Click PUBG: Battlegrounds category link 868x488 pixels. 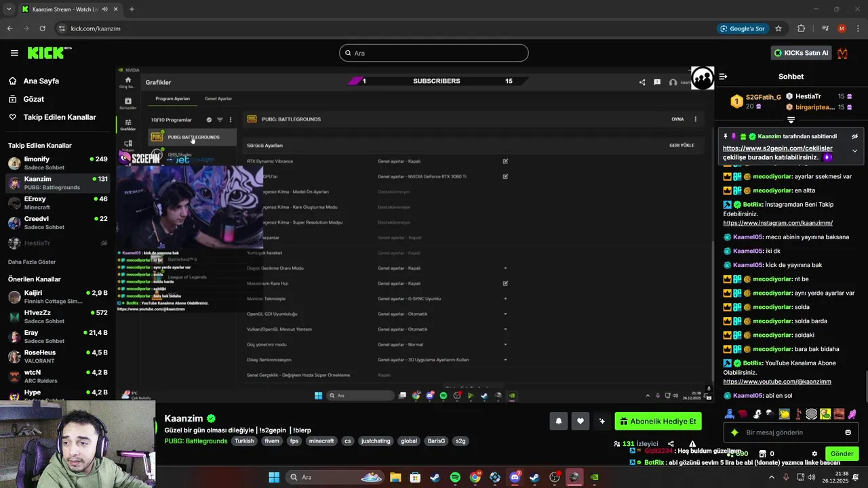coord(196,441)
